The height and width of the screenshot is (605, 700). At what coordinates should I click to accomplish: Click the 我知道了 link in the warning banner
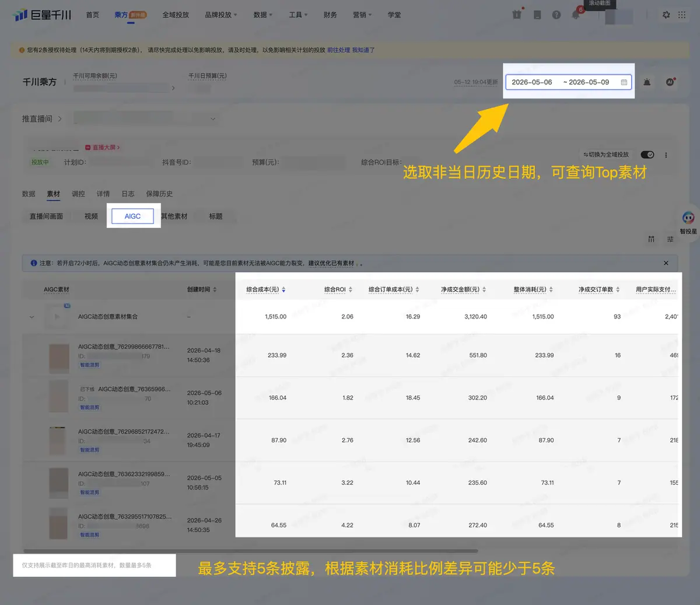click(x=363, y=50)
